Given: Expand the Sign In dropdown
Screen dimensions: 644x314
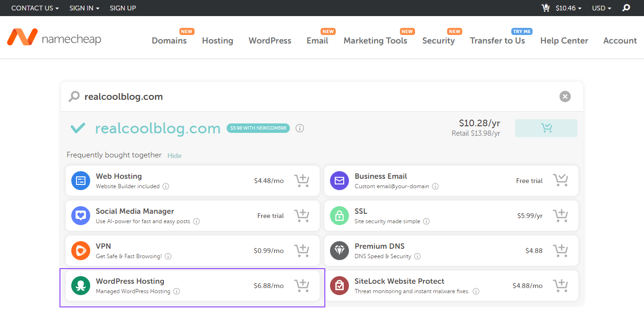Looking at the screenshot, I should pos(85,8).
